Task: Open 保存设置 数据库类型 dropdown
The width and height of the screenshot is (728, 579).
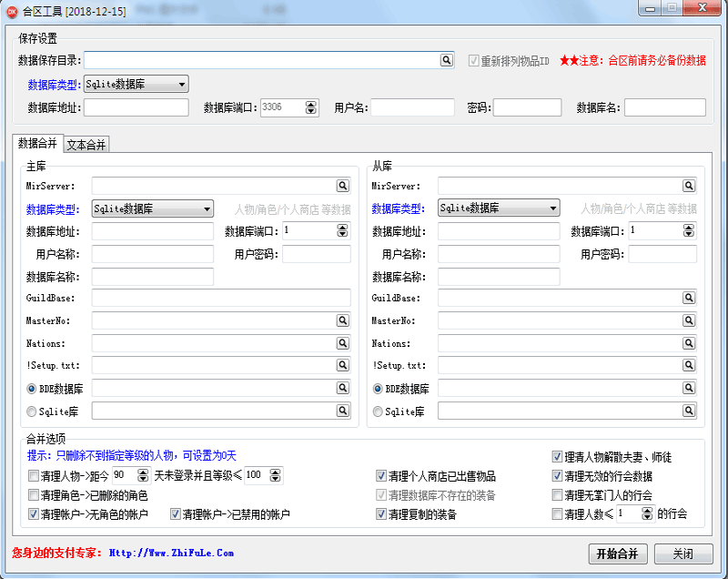Action: coord(136,84)
